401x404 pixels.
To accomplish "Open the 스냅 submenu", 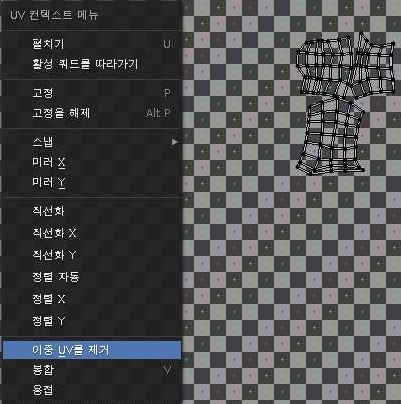I will click(x=92, y=142).
